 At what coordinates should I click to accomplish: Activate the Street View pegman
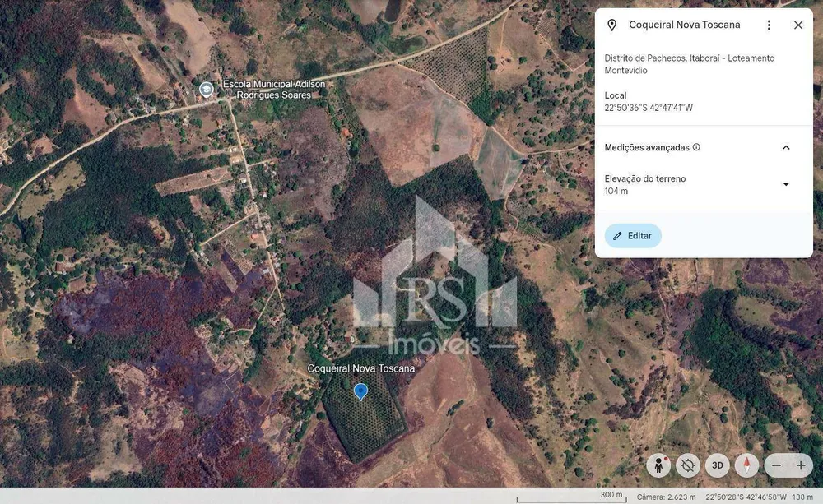(658, 465)
